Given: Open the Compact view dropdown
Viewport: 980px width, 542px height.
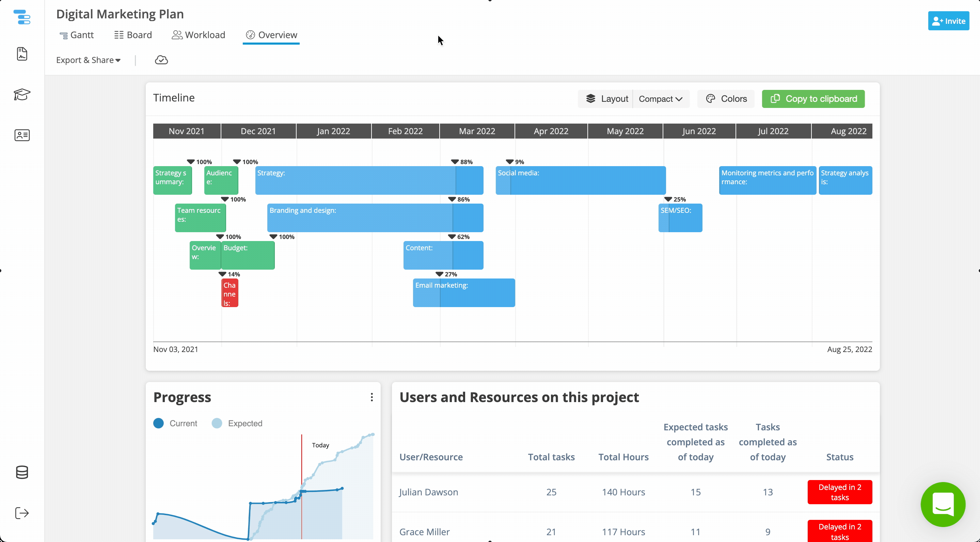Looking at the screenshot, I should coord(661,98).
